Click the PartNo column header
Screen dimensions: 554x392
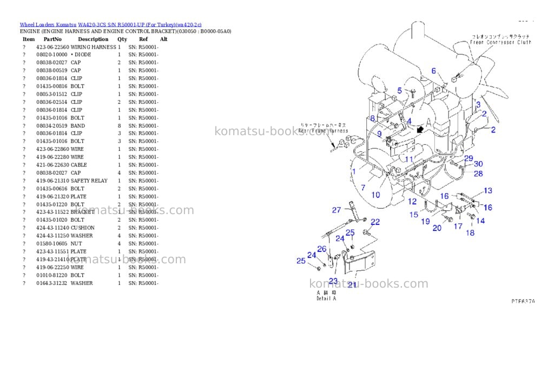[x=52, y=39]
